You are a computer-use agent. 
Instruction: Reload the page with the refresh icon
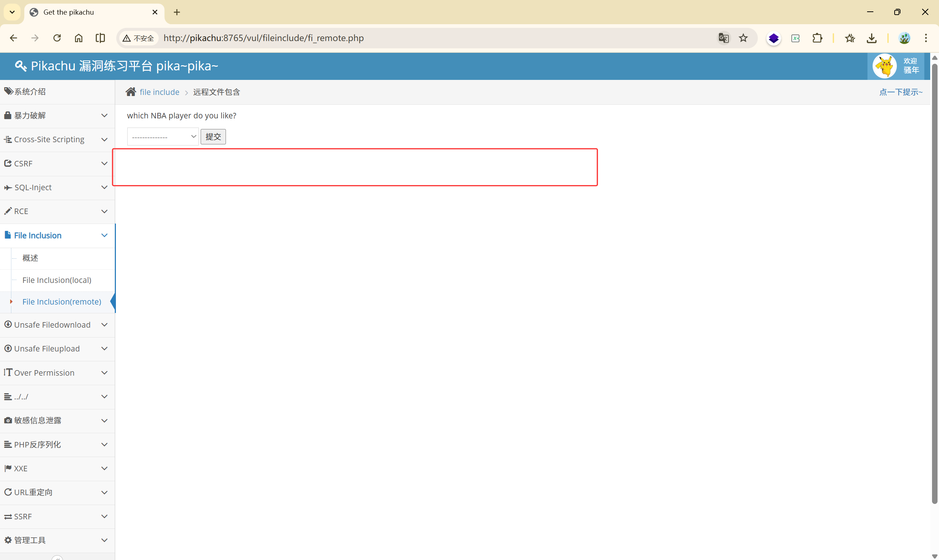pyautogui.click(x=57, y=38)
